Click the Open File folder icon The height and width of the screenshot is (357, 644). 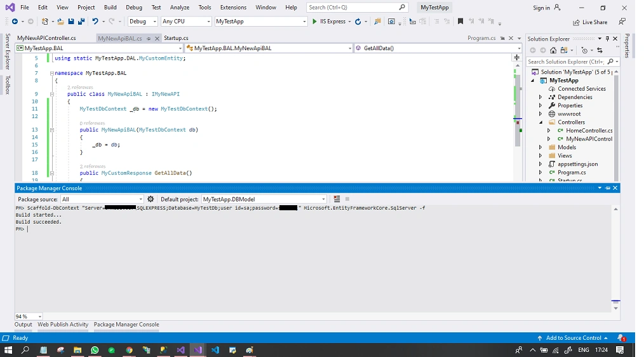click(60, 22)
